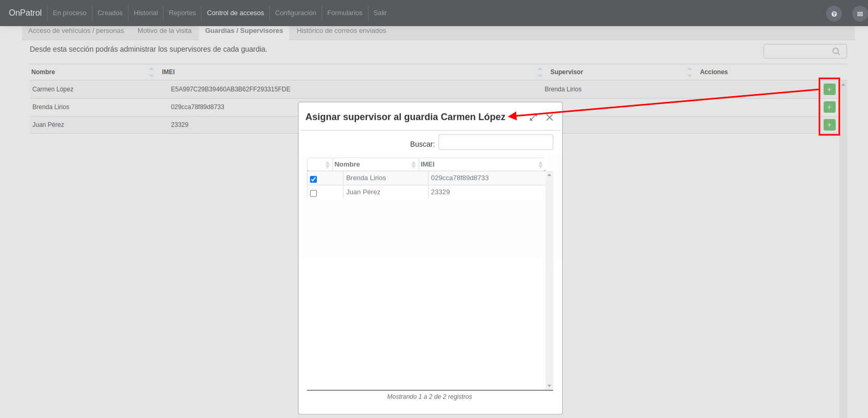The width and height of the screenshot is (868, 418).
Task: Click the search magnifier icon
Action: (x=836, y=51)
